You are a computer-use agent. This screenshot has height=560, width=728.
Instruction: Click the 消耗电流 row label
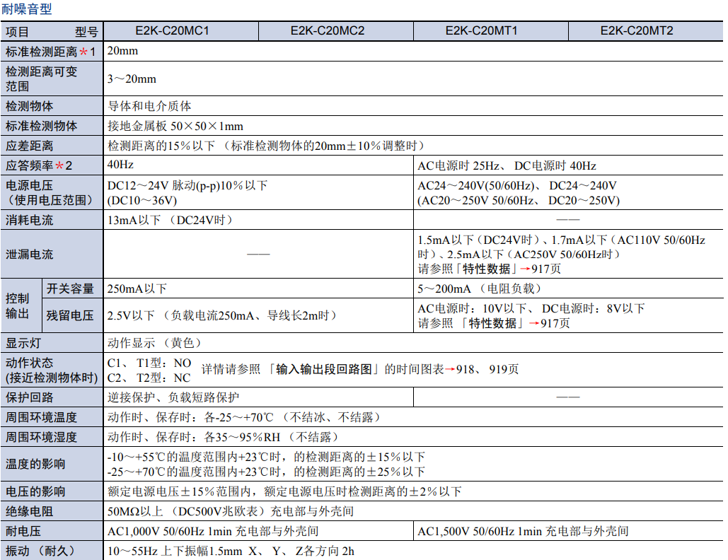tap(29, 220)
